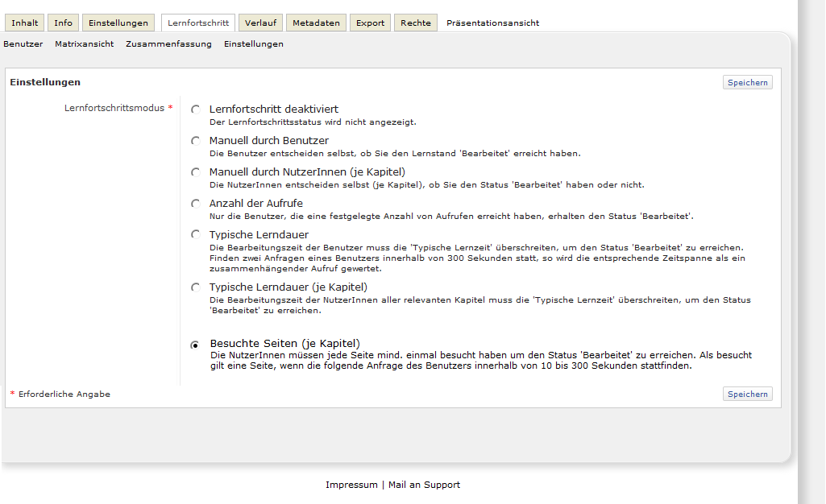Image resolution: width=826 pixels, height=504 pixels.
Task: Go to the Verlauf tab
Action: pyautogui.click(x=260, y=23)
